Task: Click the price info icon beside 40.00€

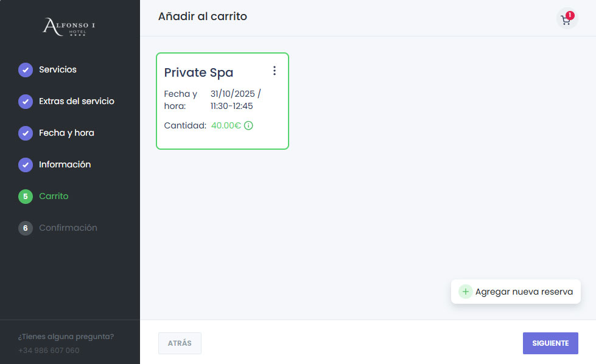Action: [x=248, y=126]
